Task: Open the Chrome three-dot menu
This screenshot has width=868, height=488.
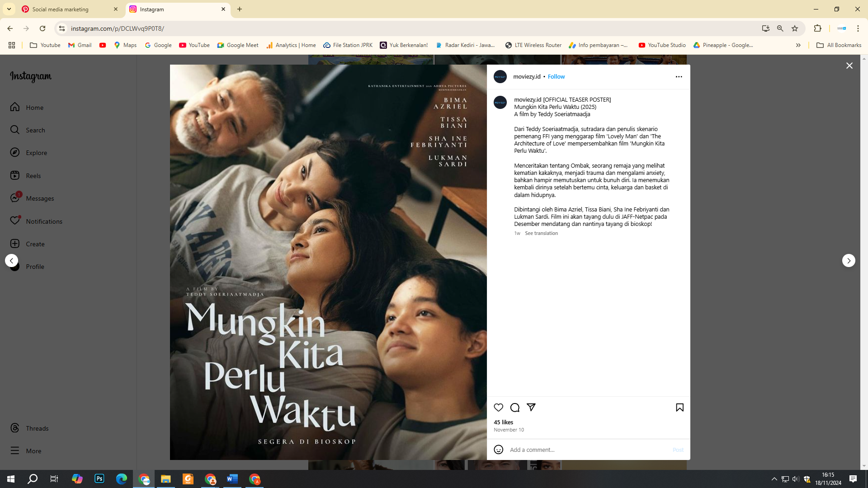Action: coord(858,28)
